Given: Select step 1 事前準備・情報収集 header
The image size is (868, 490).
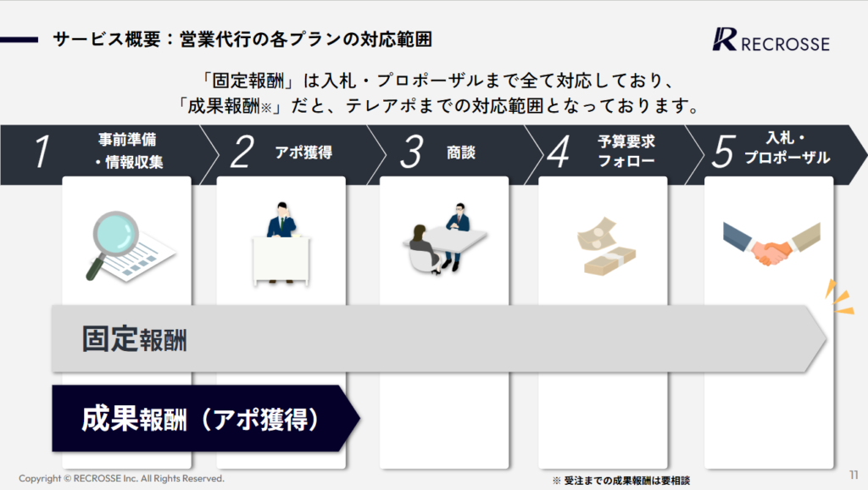Looking at the screenshot, I should click(103, 151).
